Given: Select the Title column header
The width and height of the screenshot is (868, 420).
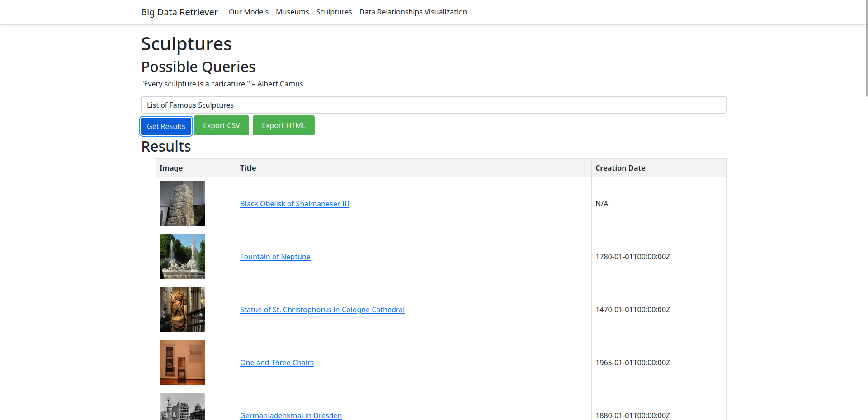Looking at the screenshot, I should 248,168.
